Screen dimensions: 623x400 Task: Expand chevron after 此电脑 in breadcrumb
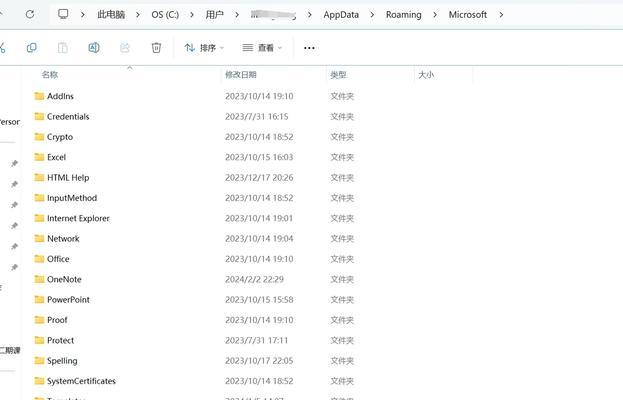(x=137, y=15)
